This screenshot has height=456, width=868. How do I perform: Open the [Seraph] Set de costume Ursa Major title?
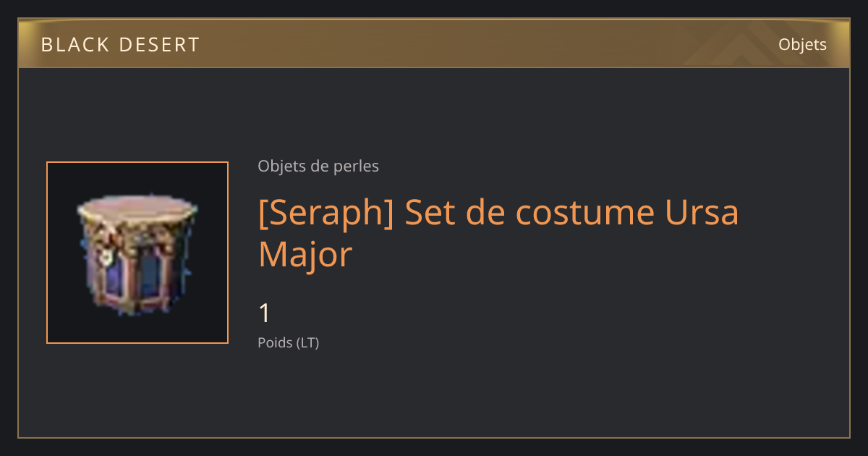coord(498,233)
